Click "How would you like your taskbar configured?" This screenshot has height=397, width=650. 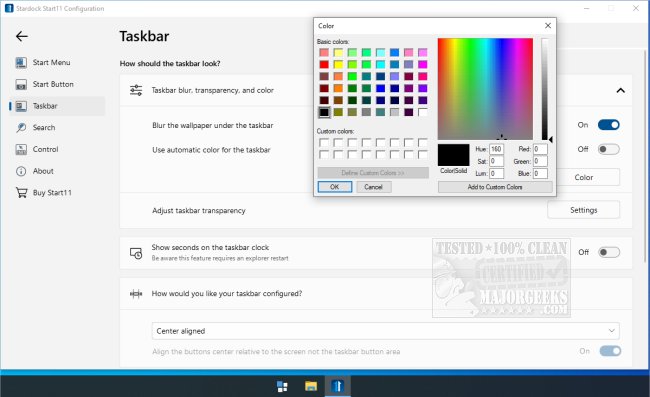pyautogui.click(x=227, y=293)
